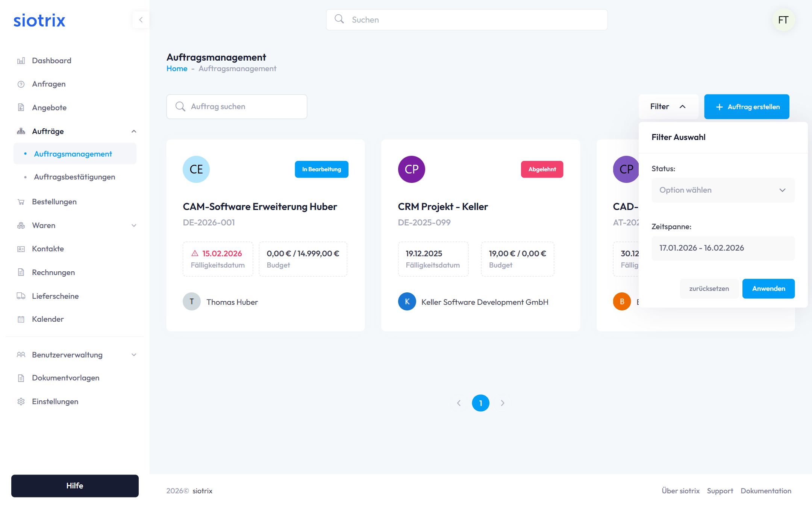The image size is (812, 508).
Task: Click the Dashboard chart icon in sidebar
Action: click(21, 61)
